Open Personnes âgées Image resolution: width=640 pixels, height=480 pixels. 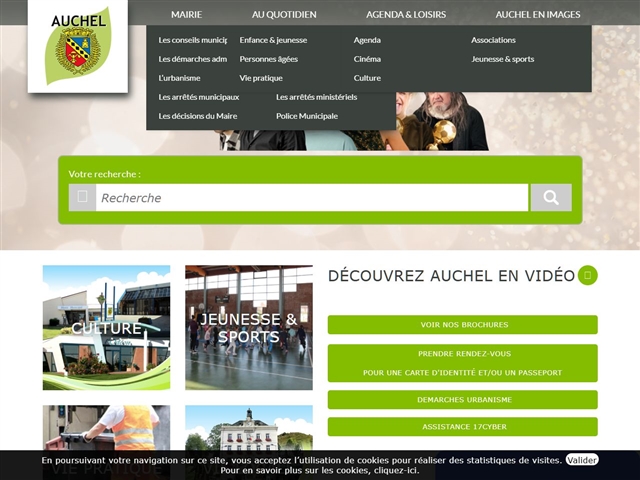pyautogui.click(x=269, y=59)
